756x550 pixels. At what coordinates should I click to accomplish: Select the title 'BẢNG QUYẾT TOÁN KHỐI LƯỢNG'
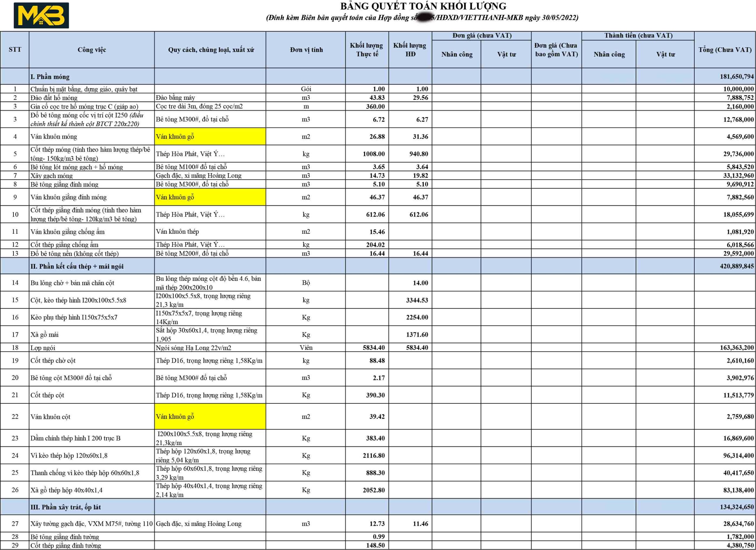click(x=423, y=6)
